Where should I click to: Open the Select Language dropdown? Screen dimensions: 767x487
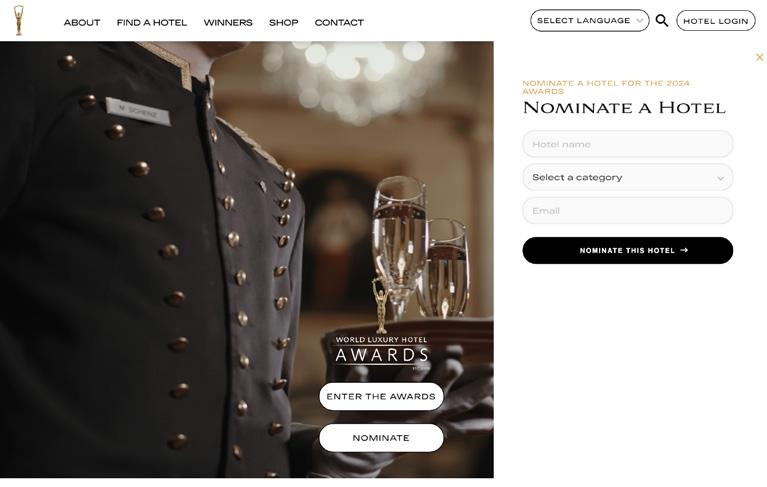coord(589,21)
